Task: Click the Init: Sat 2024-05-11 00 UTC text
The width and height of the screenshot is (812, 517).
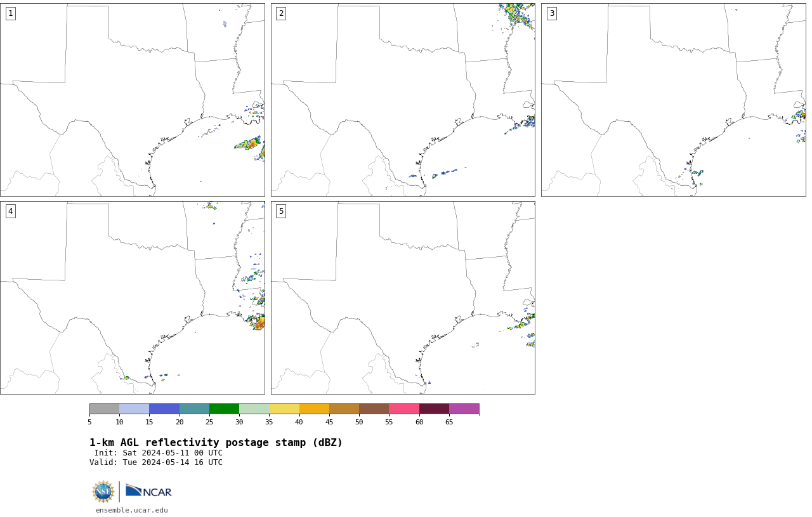Action: pos(159,453)
